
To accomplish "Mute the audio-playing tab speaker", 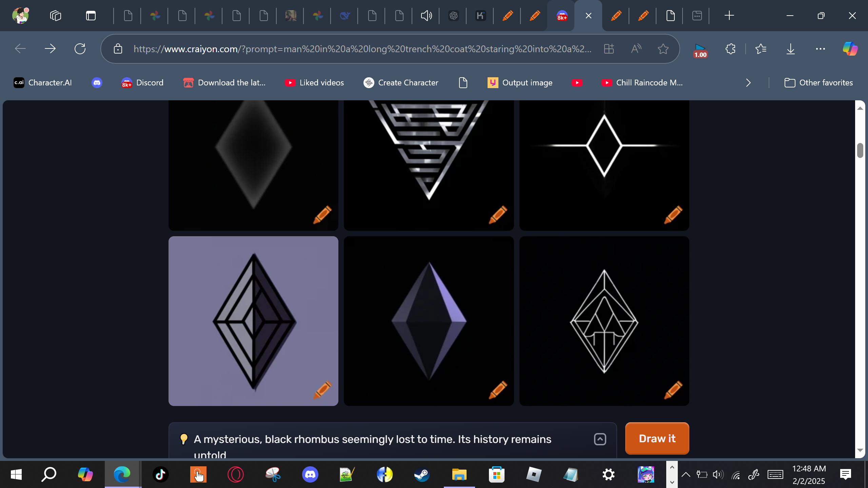I will point(426,16).
